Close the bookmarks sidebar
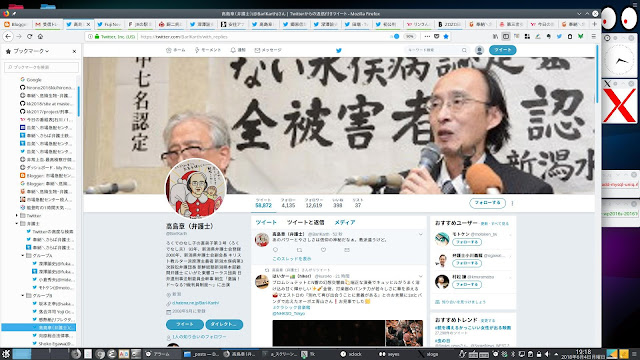The height and width of the screenshot is (360, 640). [x=74, y=51]
